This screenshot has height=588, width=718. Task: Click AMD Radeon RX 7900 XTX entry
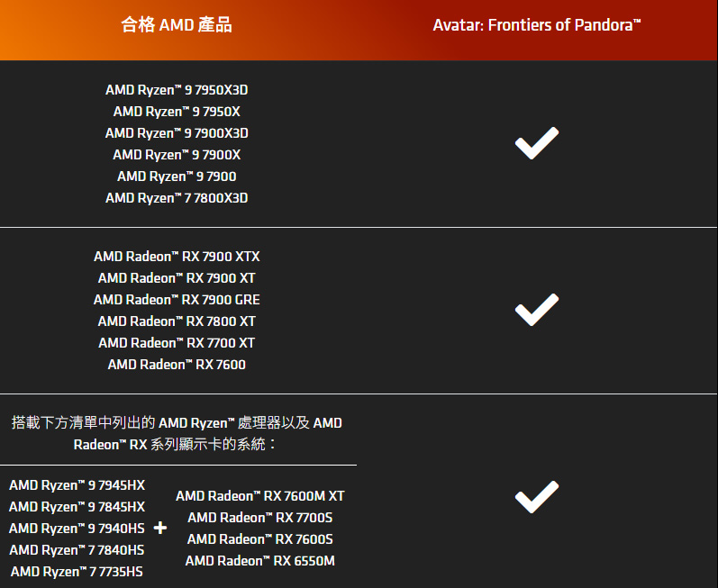point(177,257)
